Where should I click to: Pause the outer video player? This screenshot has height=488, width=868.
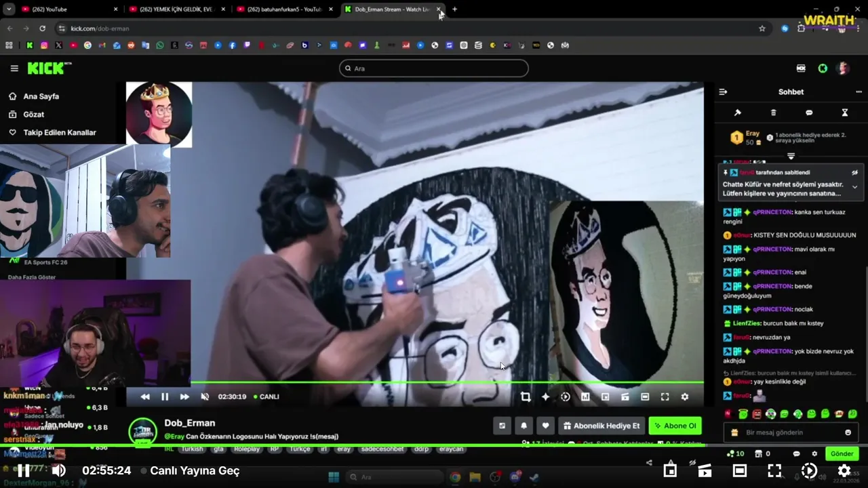23,470
